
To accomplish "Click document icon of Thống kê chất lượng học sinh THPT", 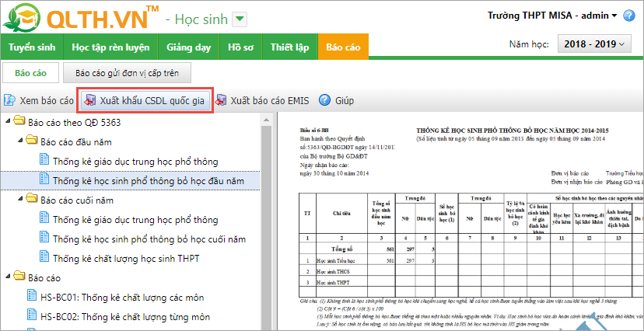I will [x=44, y=257].
